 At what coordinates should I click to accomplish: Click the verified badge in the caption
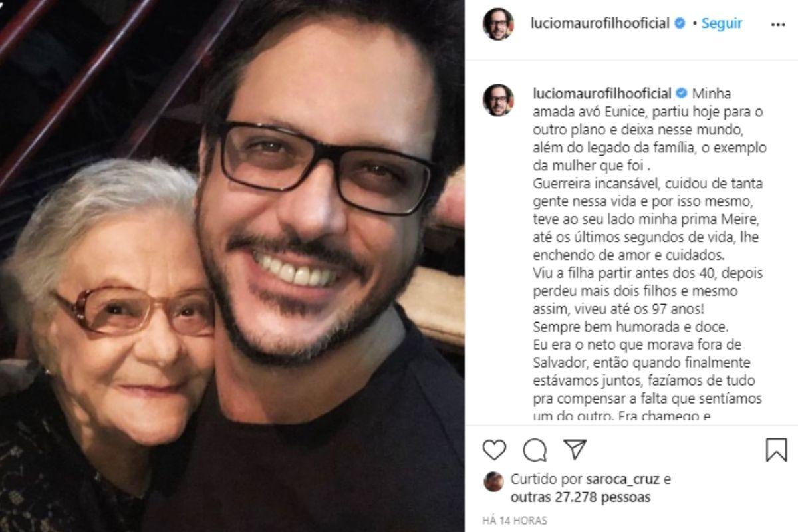(682, 93)
